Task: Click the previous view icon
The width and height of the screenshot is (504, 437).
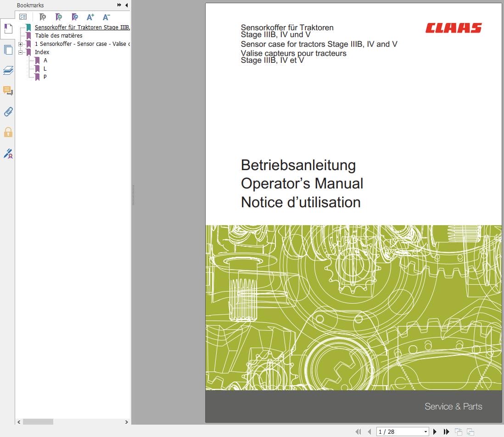Action: (459, 432)
